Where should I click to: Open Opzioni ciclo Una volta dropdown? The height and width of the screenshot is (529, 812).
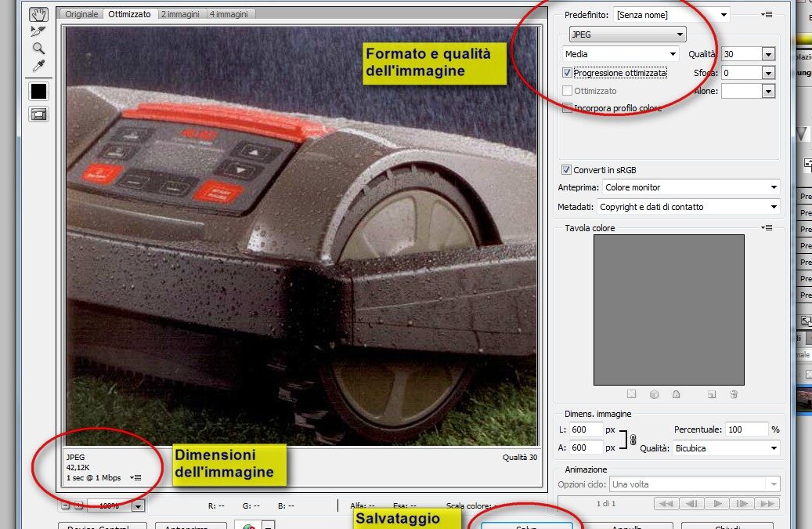point(695,484)
